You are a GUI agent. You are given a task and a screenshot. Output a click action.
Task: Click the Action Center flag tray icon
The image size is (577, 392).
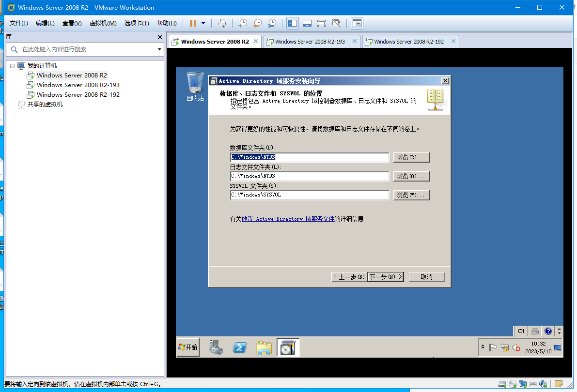tap(493, 347)
